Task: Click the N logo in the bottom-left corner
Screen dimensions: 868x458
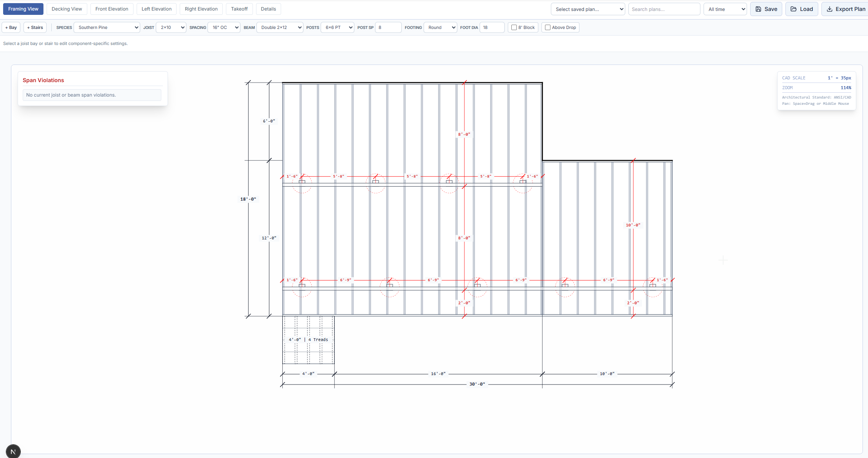Action: pyautogui.click(x=13, y=451)
